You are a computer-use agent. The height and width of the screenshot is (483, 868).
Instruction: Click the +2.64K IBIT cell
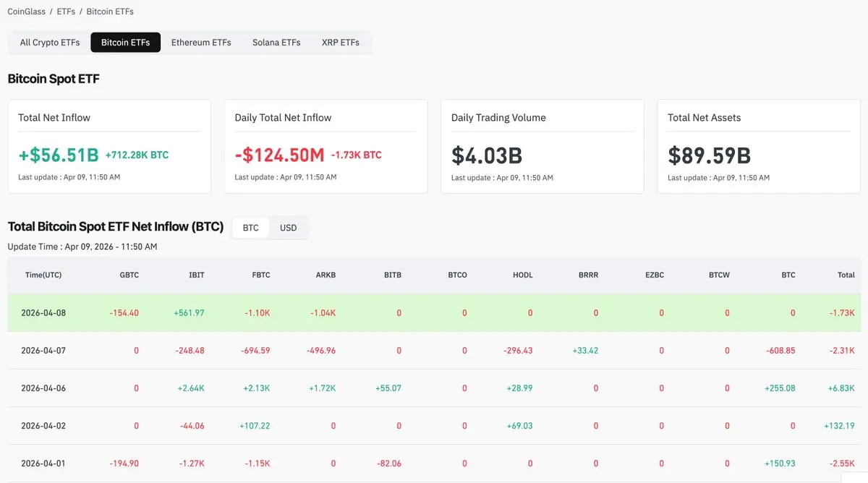pyautogui.click(x=191, y=388)
